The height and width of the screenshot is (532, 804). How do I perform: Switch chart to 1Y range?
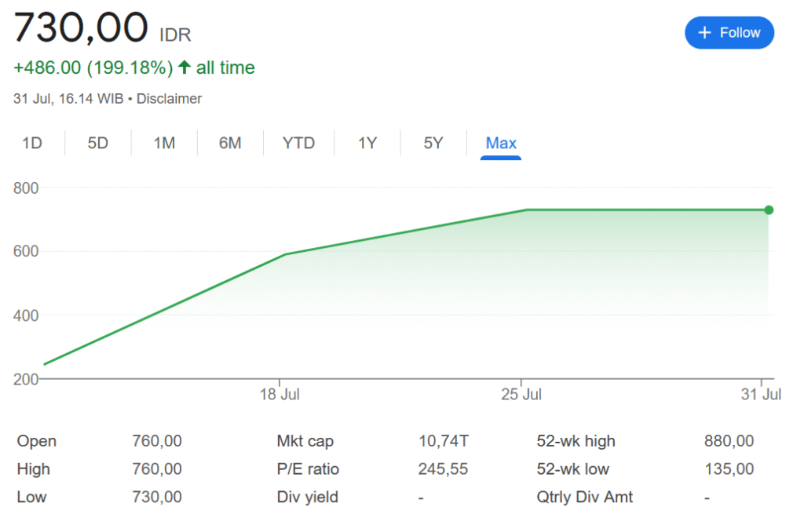[367, 143]
